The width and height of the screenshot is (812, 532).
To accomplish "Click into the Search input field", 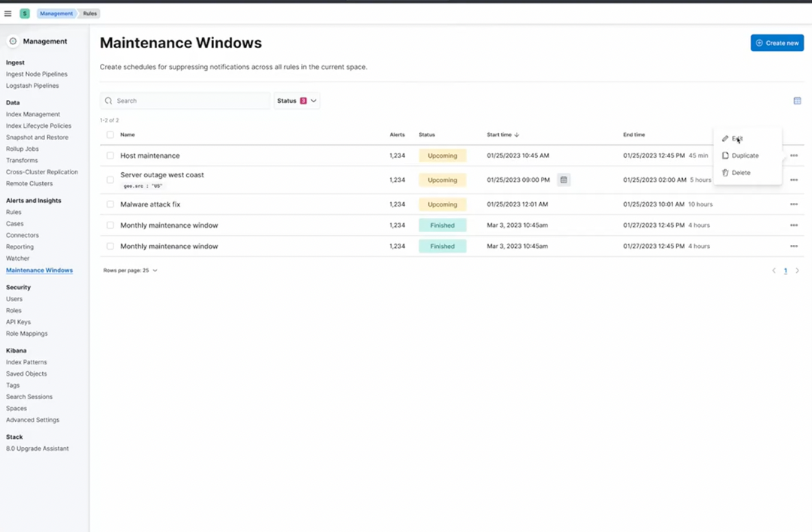I will click(185, 101).
